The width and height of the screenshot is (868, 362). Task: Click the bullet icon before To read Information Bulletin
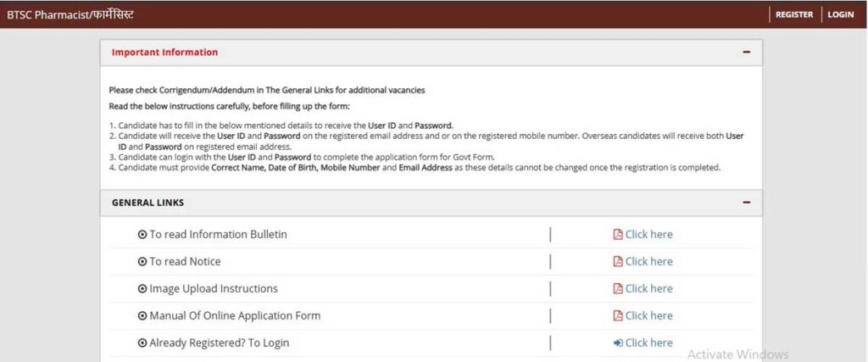coord(142,235)
